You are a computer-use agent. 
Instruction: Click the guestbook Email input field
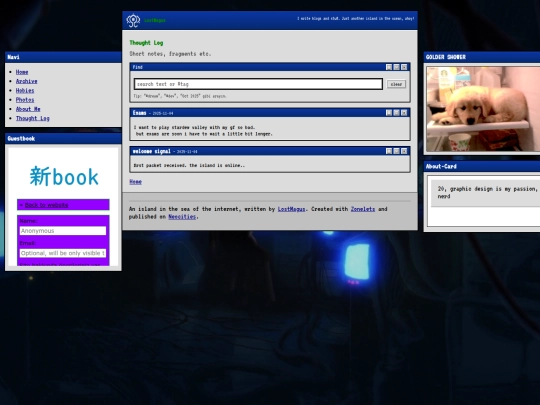click(63, 253)
